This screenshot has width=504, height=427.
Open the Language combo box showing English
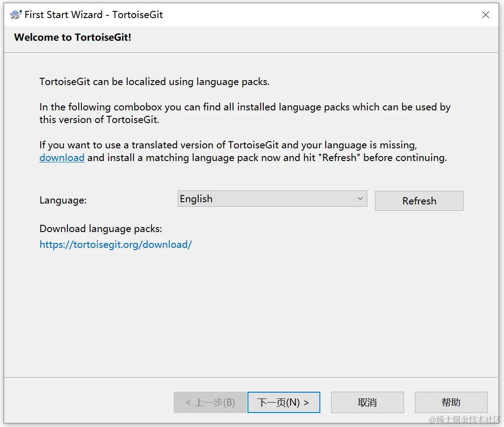(272, 199)
